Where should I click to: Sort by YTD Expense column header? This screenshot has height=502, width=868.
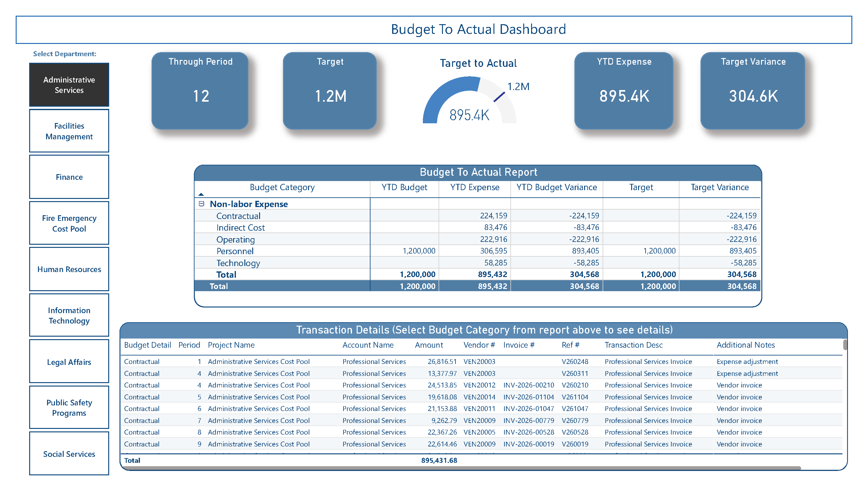475,187
